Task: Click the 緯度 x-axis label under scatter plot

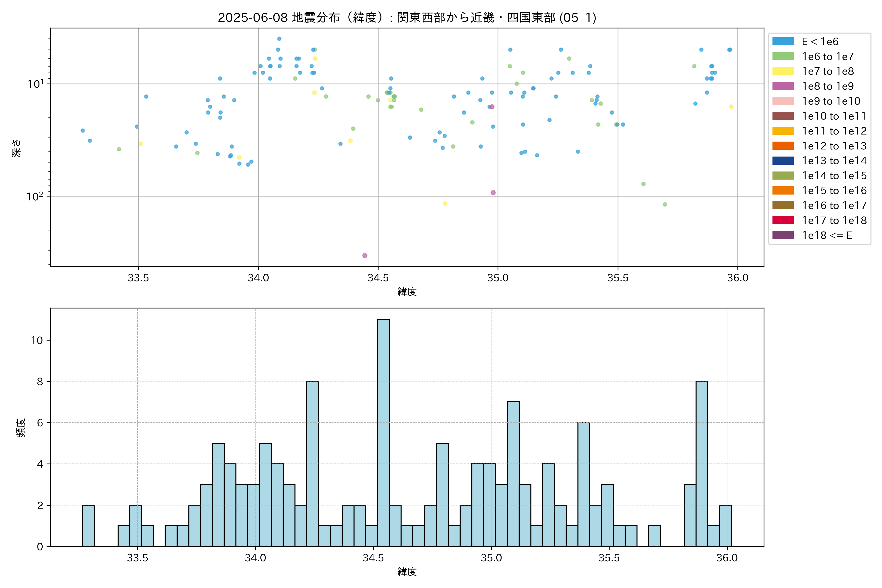Action: click(407, 291)
